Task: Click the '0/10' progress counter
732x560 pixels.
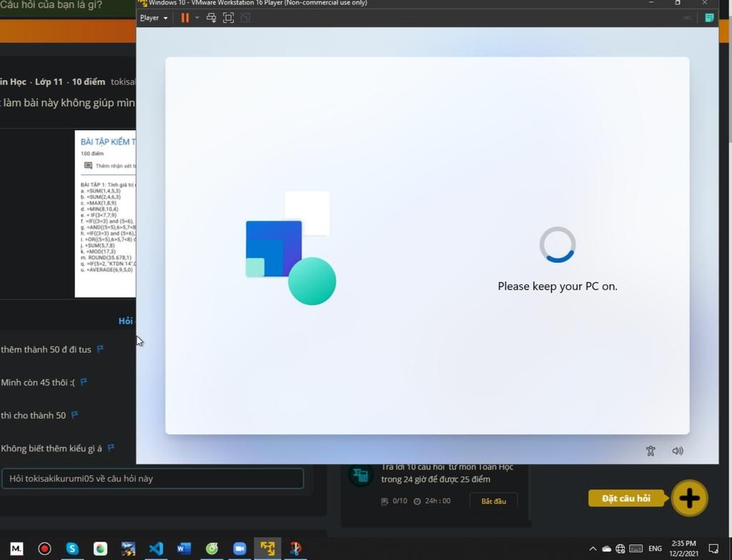Action: pos(400,501)
